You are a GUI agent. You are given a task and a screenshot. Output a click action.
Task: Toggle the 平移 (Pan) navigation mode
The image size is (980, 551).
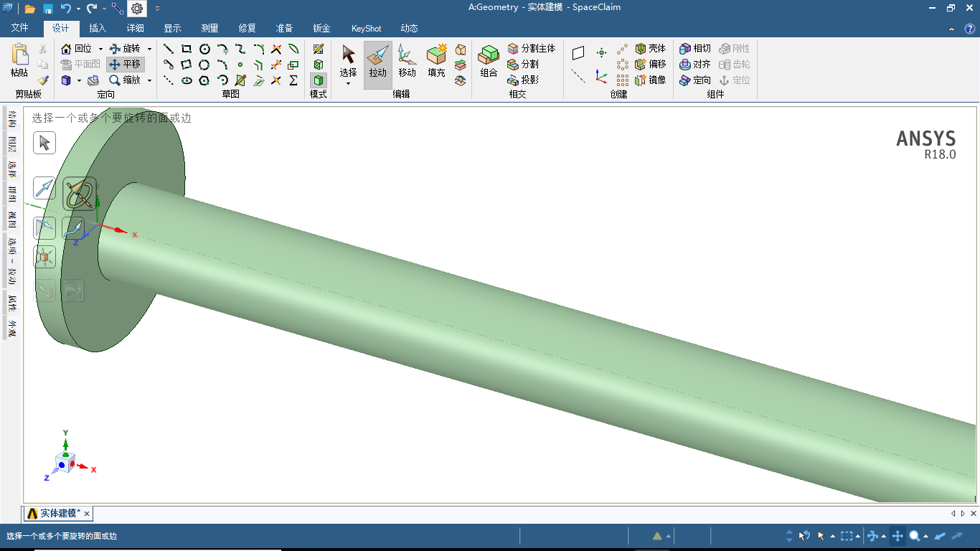(126, 64)
